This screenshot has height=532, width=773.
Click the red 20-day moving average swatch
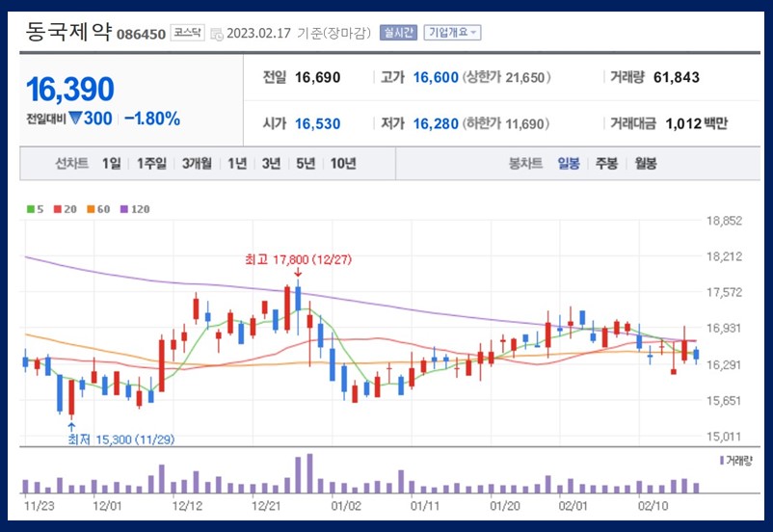58,209
